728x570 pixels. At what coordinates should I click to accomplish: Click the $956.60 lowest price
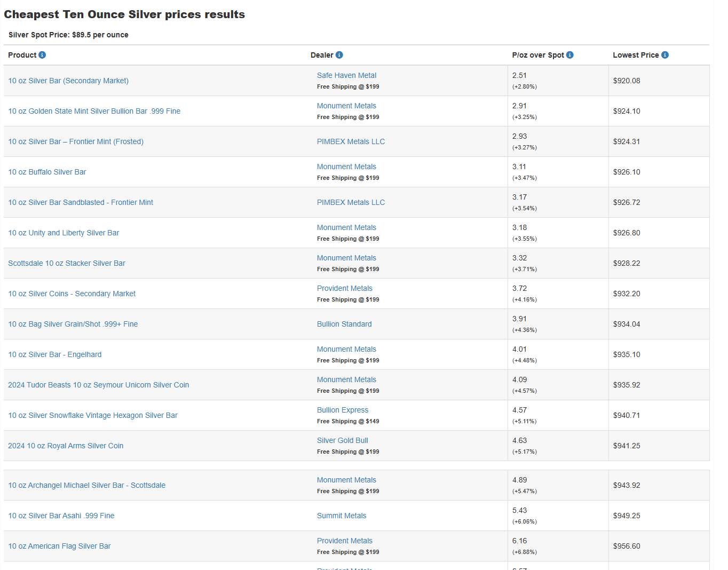pyautogui.click(x=627, y=546)
